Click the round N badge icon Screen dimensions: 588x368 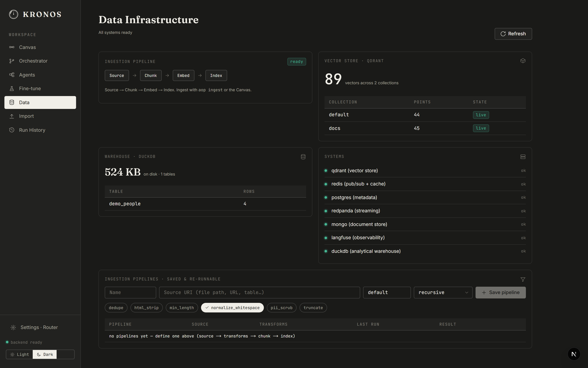(x=574, y=354)
